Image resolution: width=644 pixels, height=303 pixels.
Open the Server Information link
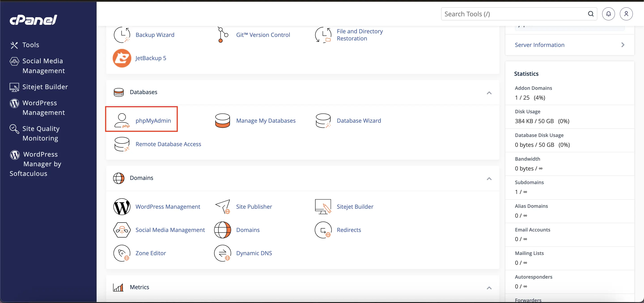pyautogui.click(x=540, y=45)
